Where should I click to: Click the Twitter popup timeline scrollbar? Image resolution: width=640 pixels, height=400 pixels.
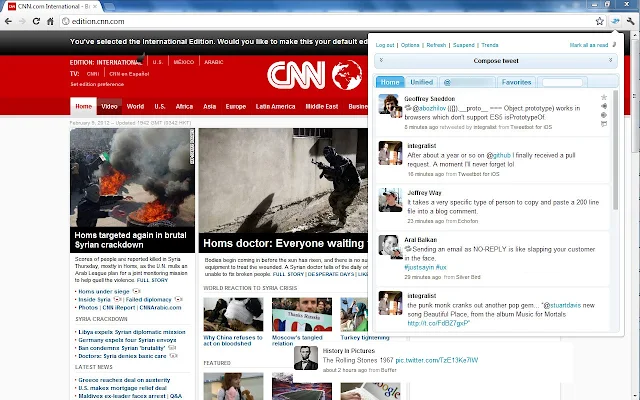616,150
